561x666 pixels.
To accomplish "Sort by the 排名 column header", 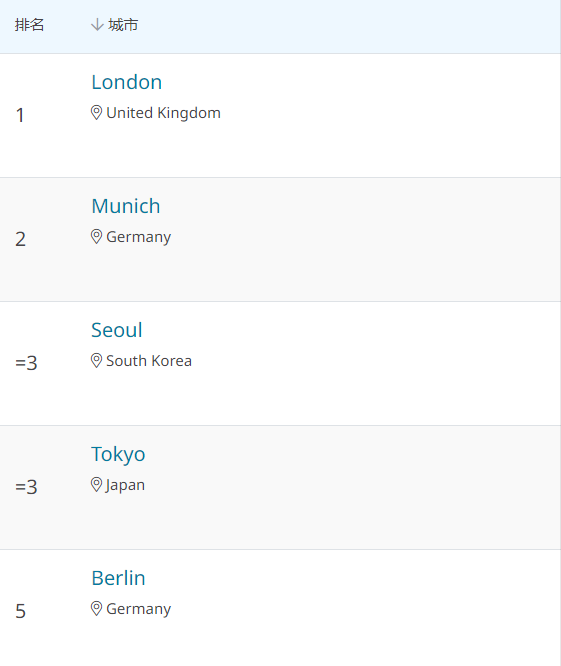I will pos(29,25).
